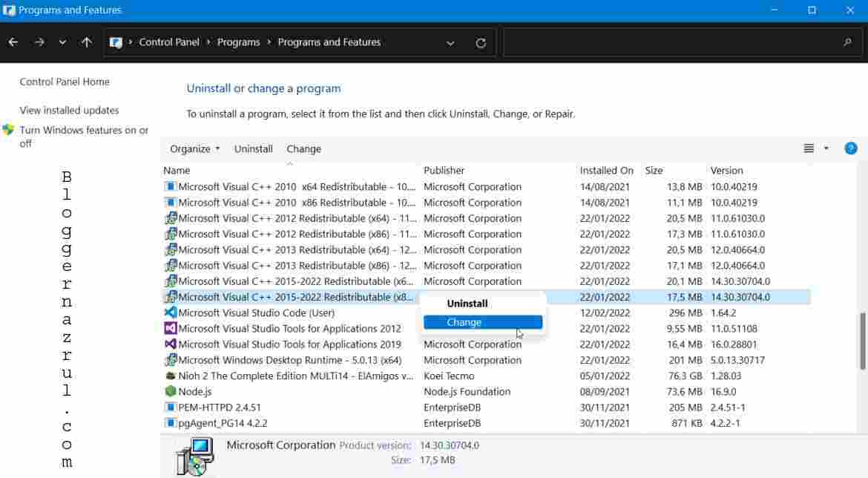Click icon of Visual C++ 2015-2022 Redistributable (x6...

point(171,281)
